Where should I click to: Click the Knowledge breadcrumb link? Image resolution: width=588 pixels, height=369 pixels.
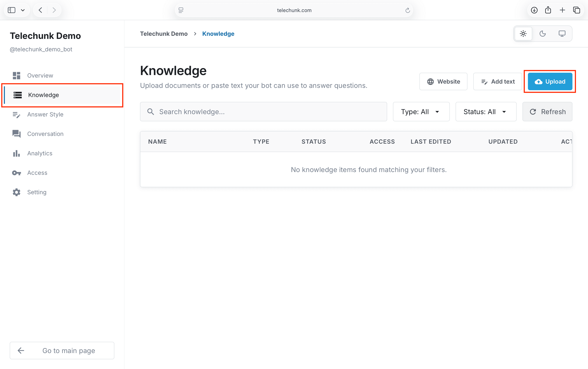pos(218,34)
